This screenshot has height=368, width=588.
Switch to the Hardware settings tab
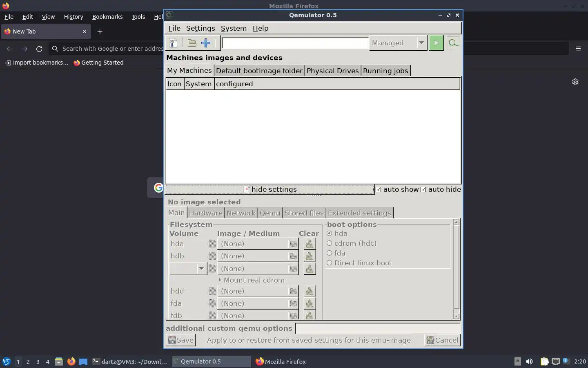click(206, 213)
